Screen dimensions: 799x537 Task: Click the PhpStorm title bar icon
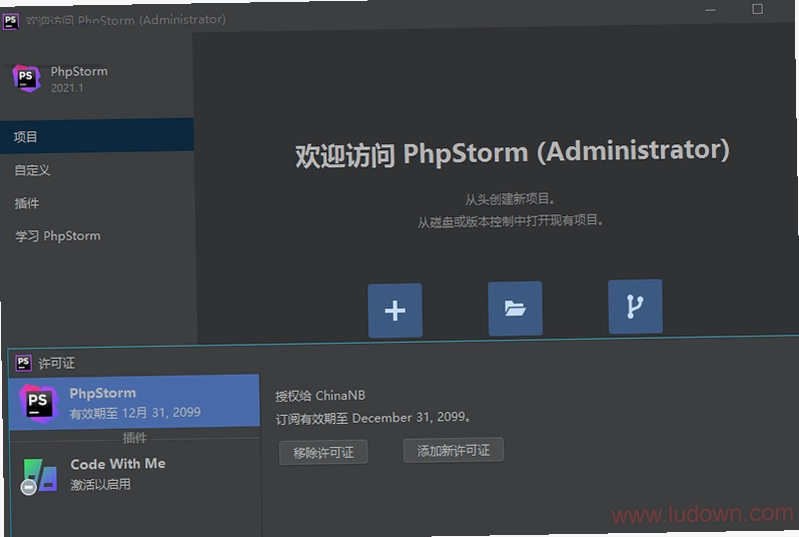click(x=10, y=21)
